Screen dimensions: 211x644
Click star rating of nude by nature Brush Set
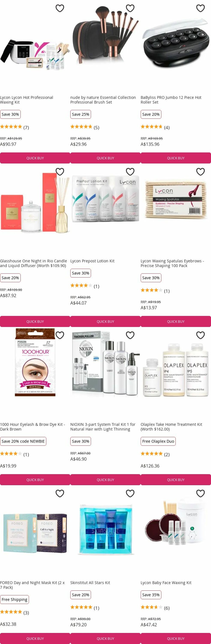click(81, 127)
